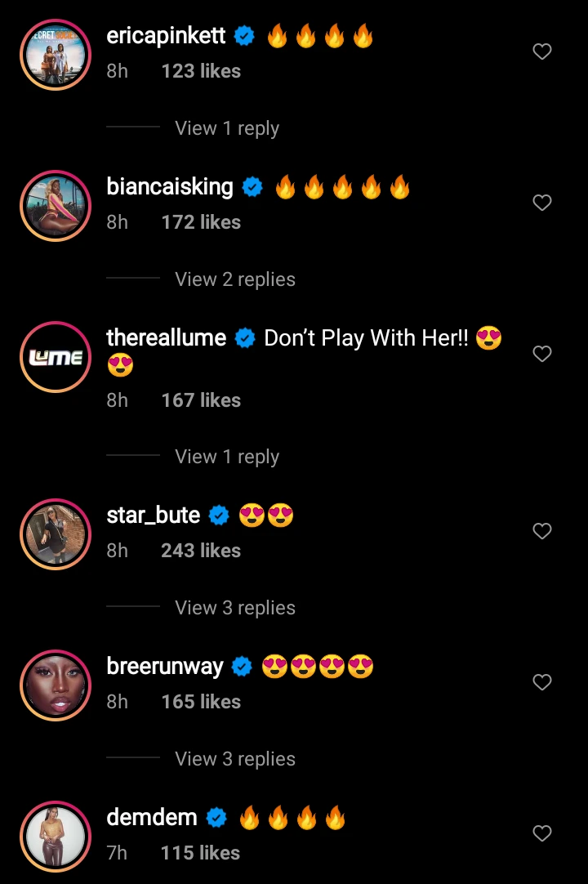Expand 2 replies under biancaisking's comment
This screenshot has width=588, height=884.
click(235, 279)
